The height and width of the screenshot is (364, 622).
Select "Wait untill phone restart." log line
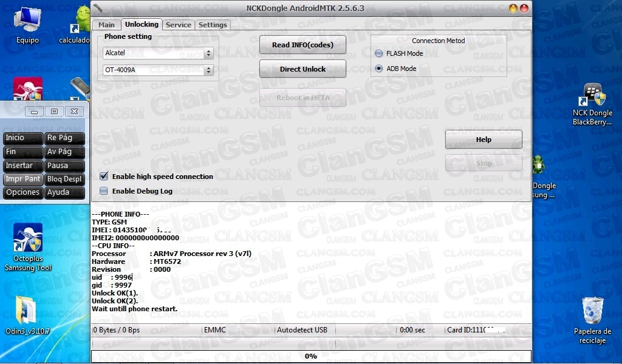(134, 309)
